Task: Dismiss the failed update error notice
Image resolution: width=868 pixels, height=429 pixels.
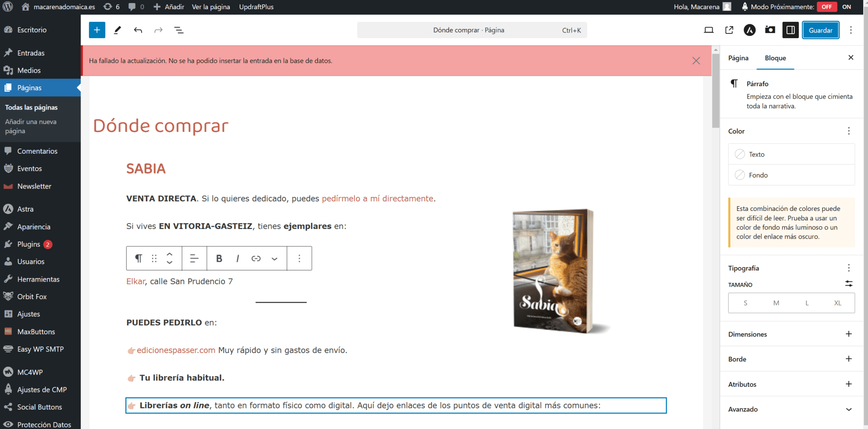Action: click(696, 61)
